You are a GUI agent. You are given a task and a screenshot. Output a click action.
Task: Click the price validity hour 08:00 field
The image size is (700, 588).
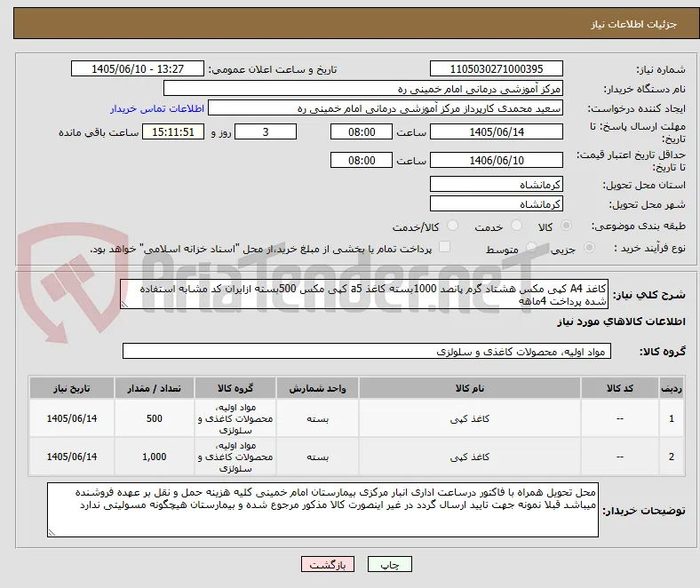(x=362, y=160)
